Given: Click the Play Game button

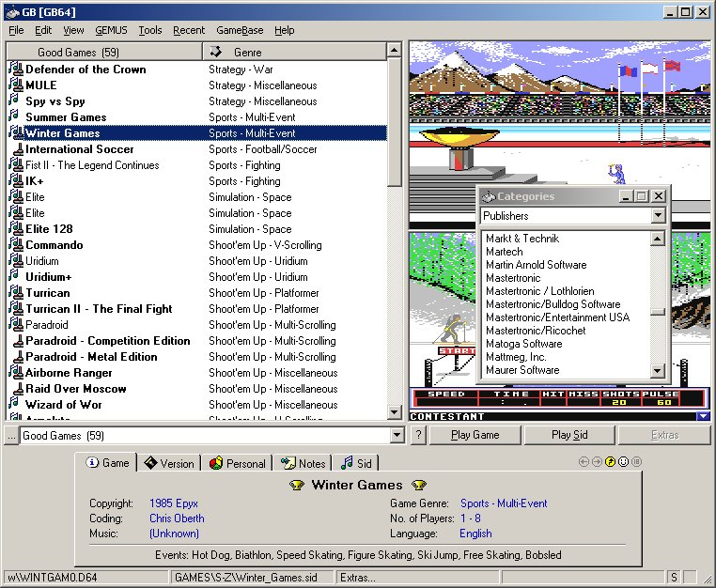Looking at the screenshot, I should tap(475, 435).
